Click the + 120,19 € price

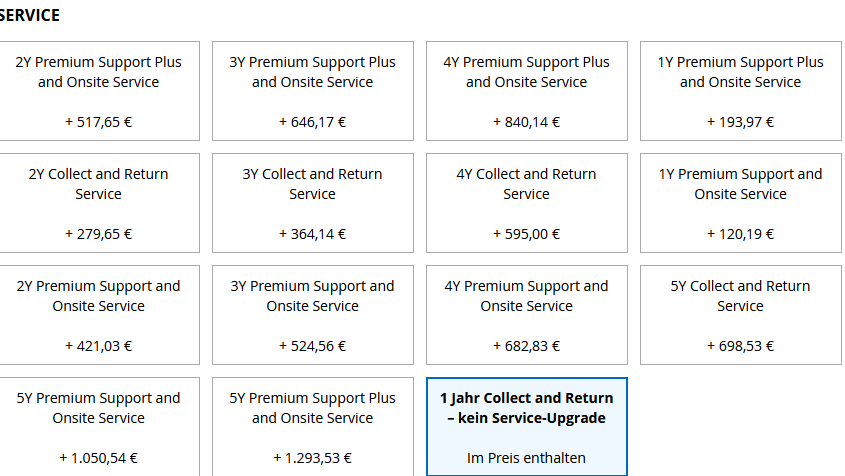point(740,235)
